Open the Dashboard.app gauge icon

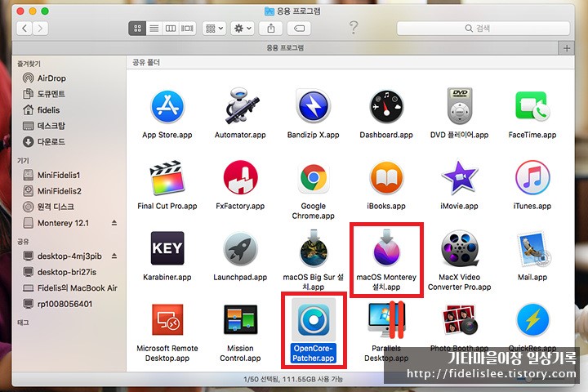(386, 107)
